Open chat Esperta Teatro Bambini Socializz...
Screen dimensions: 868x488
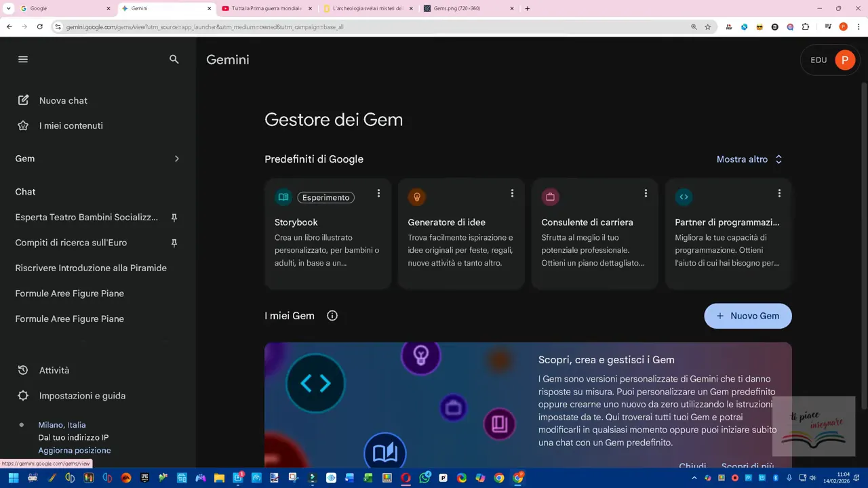[x=86, y=218]
